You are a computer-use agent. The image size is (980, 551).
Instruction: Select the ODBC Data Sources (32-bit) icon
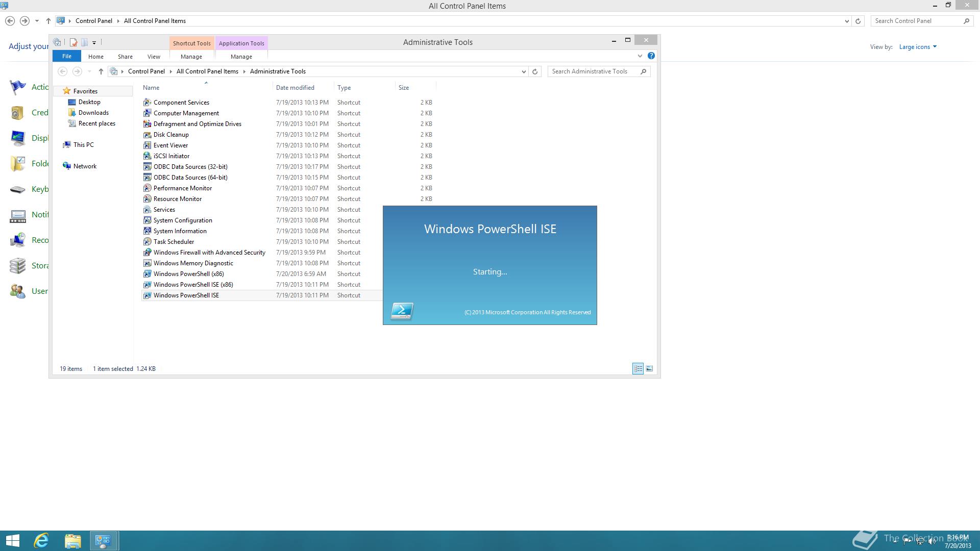pyautogui.click(x=148, y=167)
